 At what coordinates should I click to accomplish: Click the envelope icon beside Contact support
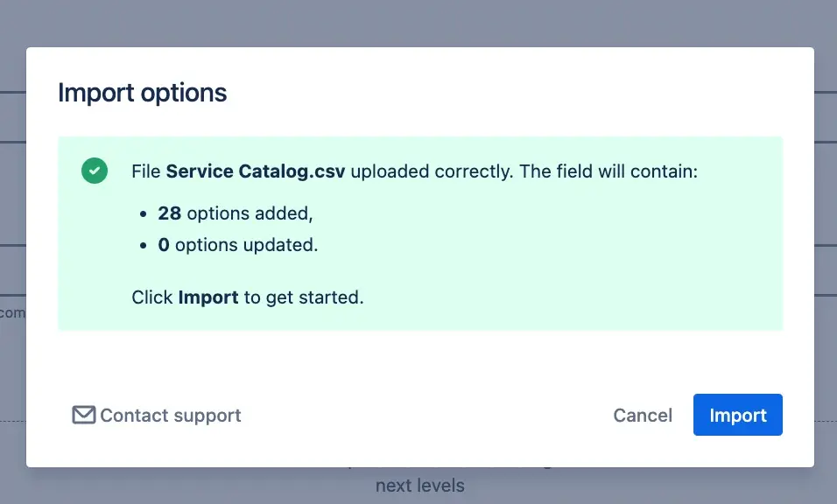(82, 415)
